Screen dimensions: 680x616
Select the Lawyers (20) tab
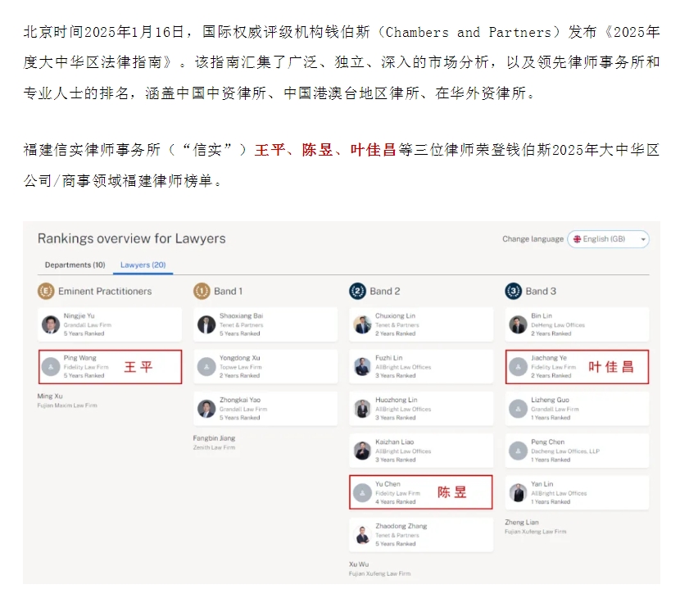tap(143, 265)
